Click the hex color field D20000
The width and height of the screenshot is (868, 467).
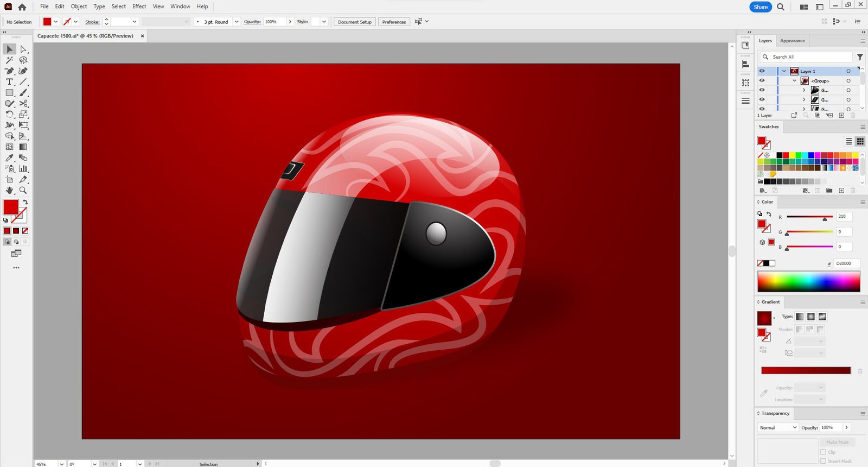tap(846, 263)
